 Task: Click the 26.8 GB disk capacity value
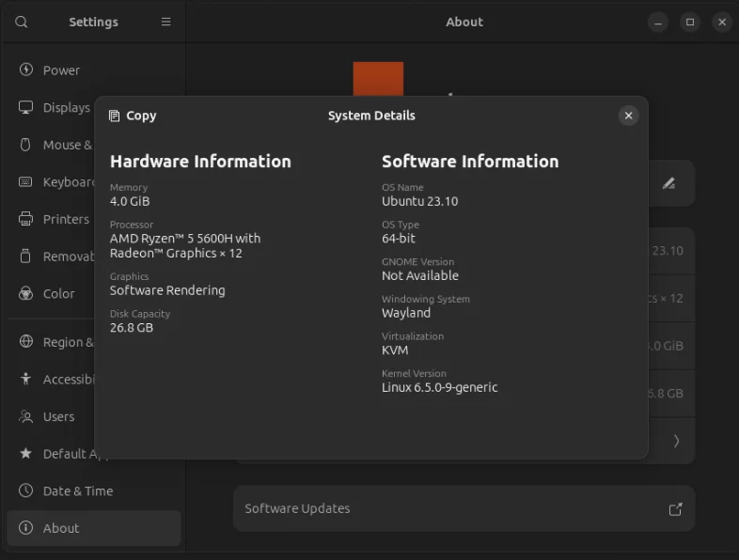[132, 327]
